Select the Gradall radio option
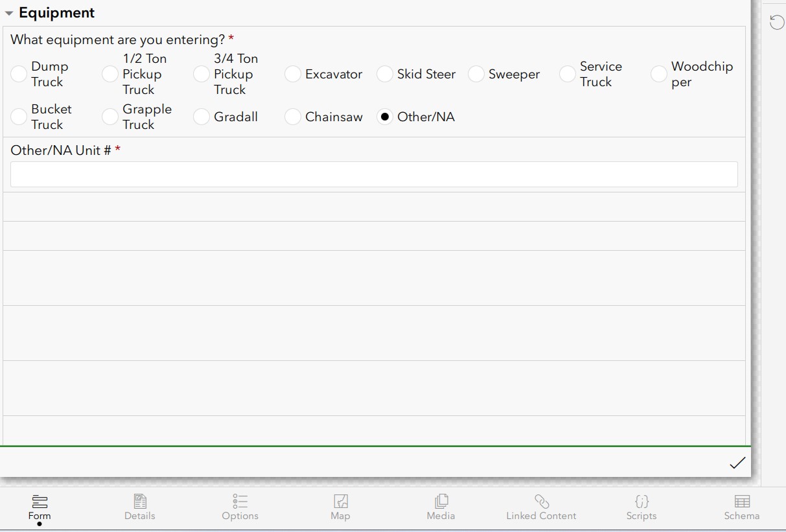 coord(202,117)
